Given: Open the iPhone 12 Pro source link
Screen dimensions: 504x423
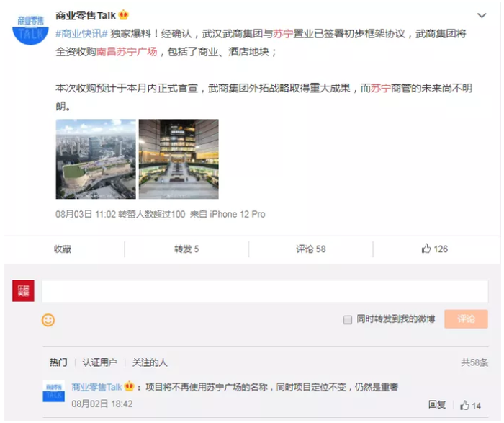Looking at the screenshot, I should click(x=238, y=214).
